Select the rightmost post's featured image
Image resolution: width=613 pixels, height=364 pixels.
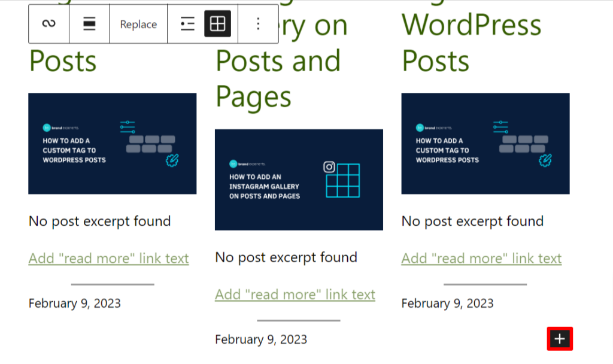pyautogui.click(x=485, y=144)
